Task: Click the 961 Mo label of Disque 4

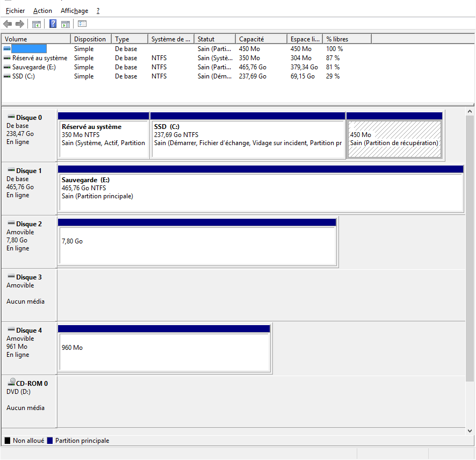Action: point(17,347)
